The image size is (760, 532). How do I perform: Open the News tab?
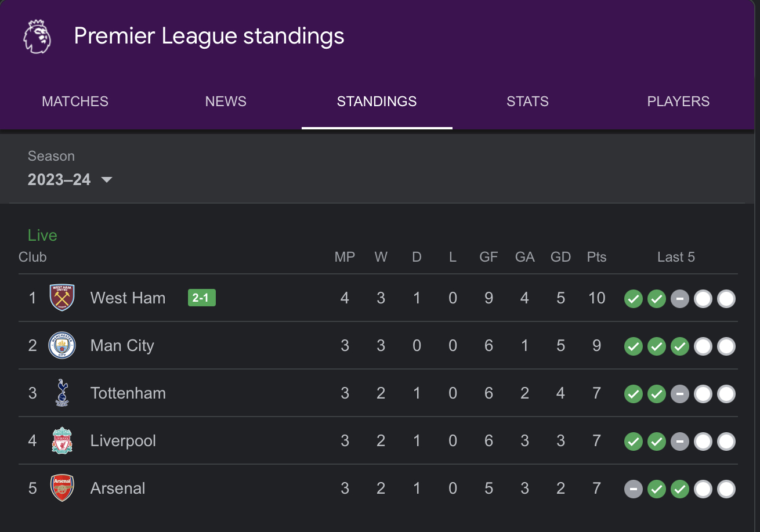(x=226, y=102)
